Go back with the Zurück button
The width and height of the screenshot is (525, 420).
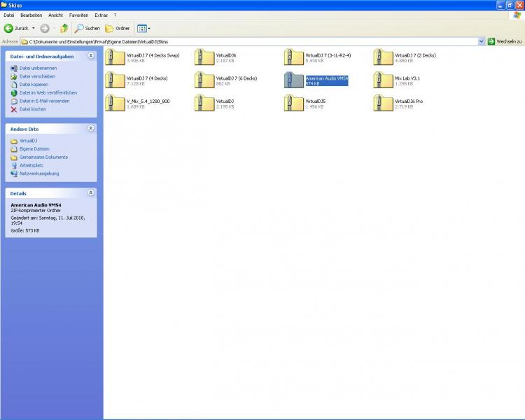click(16, 29)
